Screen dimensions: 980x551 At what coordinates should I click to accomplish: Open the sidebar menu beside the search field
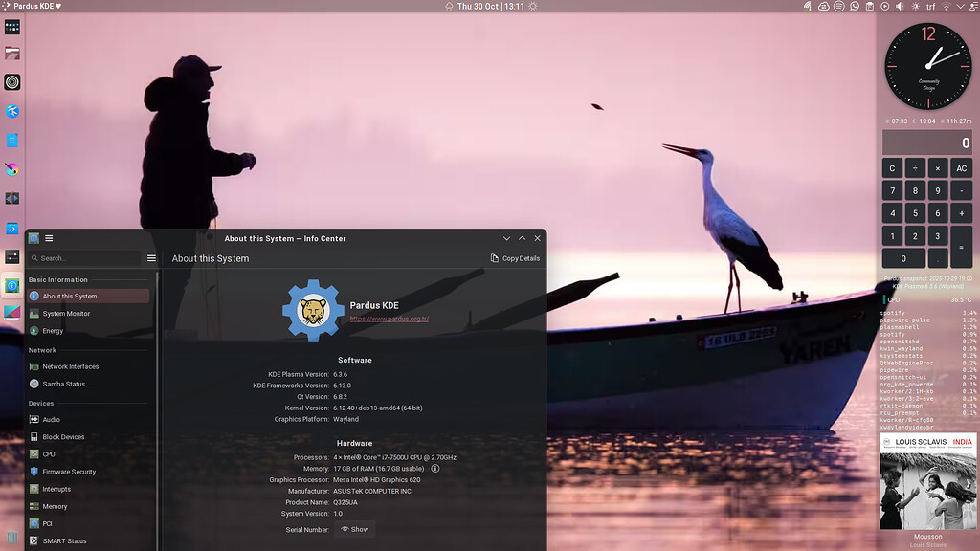(x=151, y=258)
